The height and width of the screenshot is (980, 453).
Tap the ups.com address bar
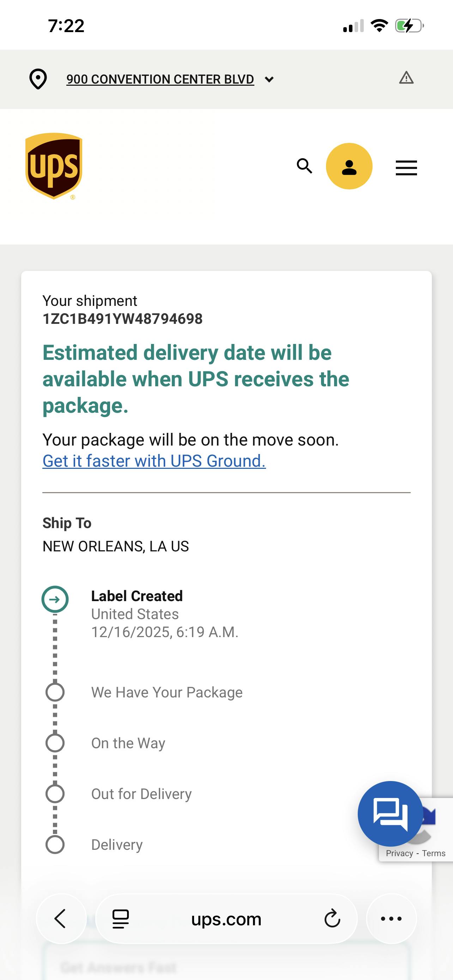click(226, 919)
